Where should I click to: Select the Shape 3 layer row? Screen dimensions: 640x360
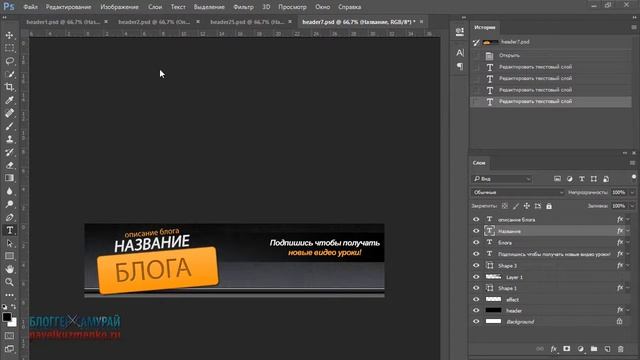[552, 266]
